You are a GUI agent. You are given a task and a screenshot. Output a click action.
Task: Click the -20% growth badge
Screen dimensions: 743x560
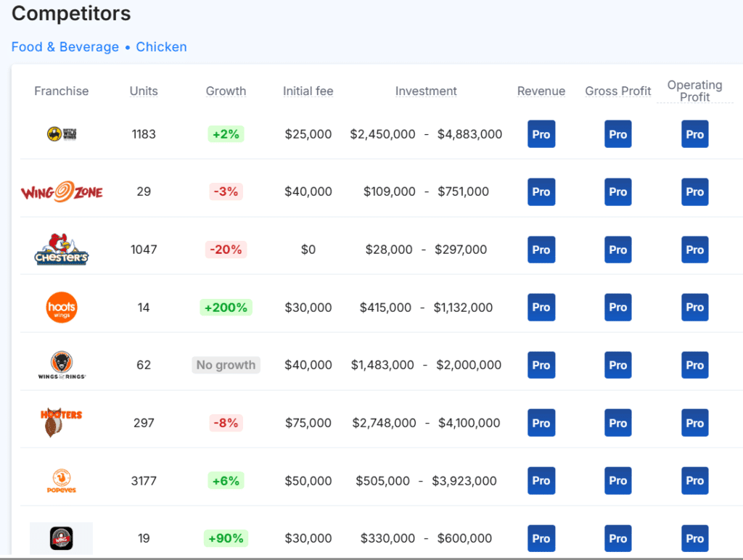click(x=226, y=250)
